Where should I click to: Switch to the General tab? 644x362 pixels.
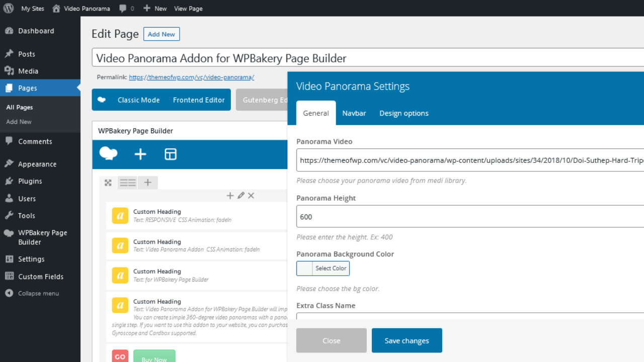[x=316, y=113]
